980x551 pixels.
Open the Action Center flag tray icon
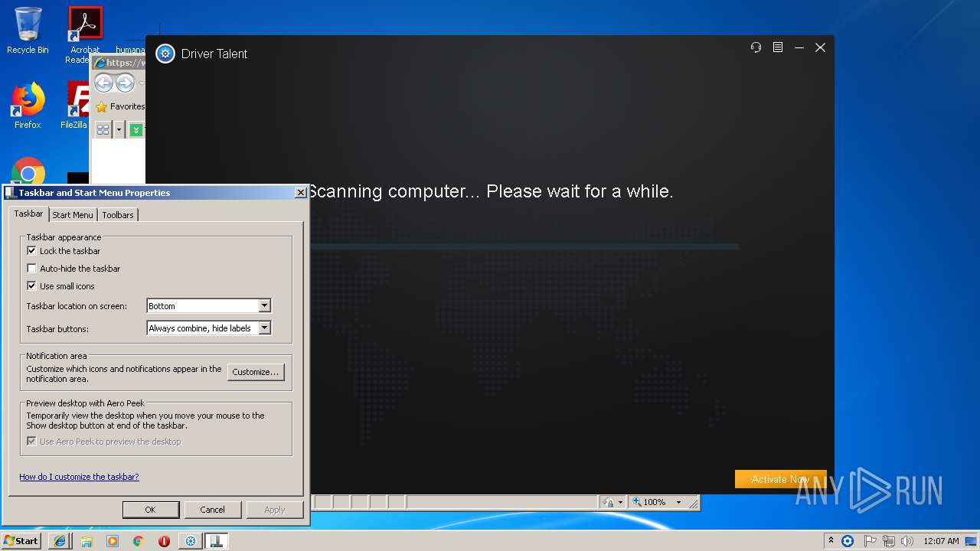click(871, 541)
